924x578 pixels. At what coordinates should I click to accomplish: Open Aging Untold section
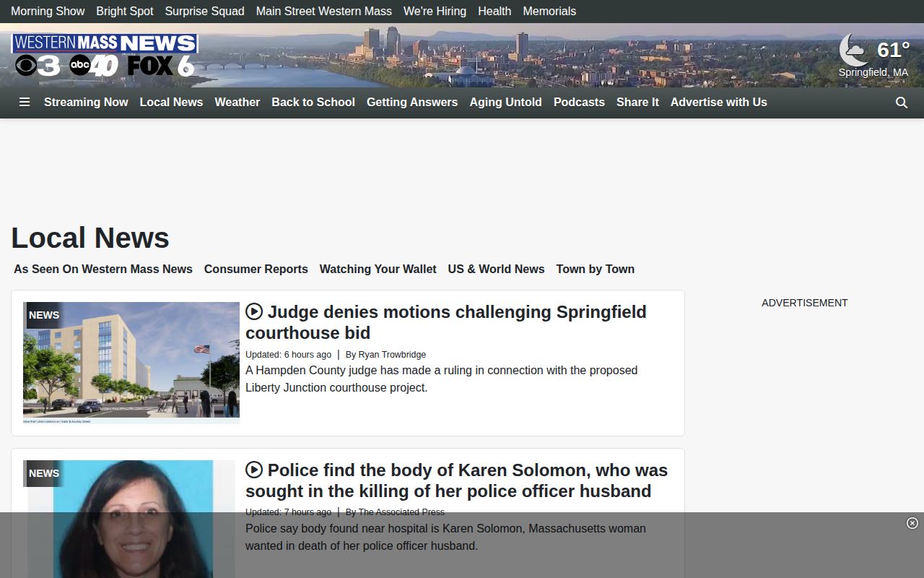pyautogui.click(x=505, y=103)
